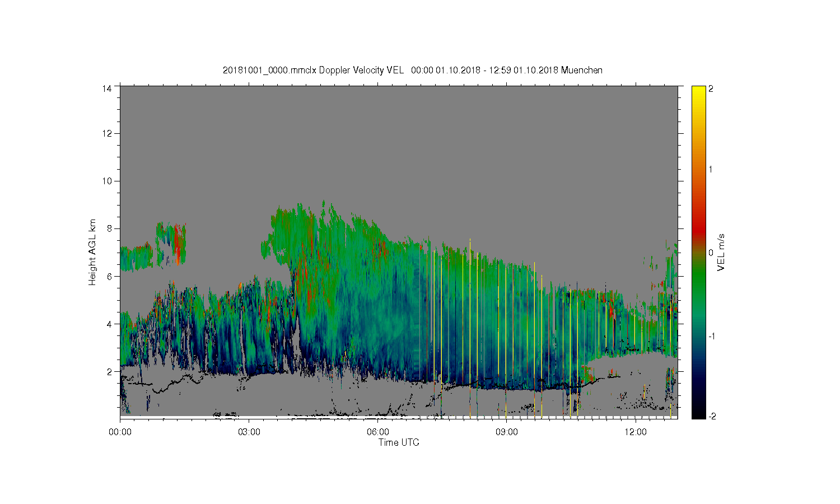Click the 03:00 time axis tick label
This screenshot has height=504, width=840.
[x=249, y=432]
